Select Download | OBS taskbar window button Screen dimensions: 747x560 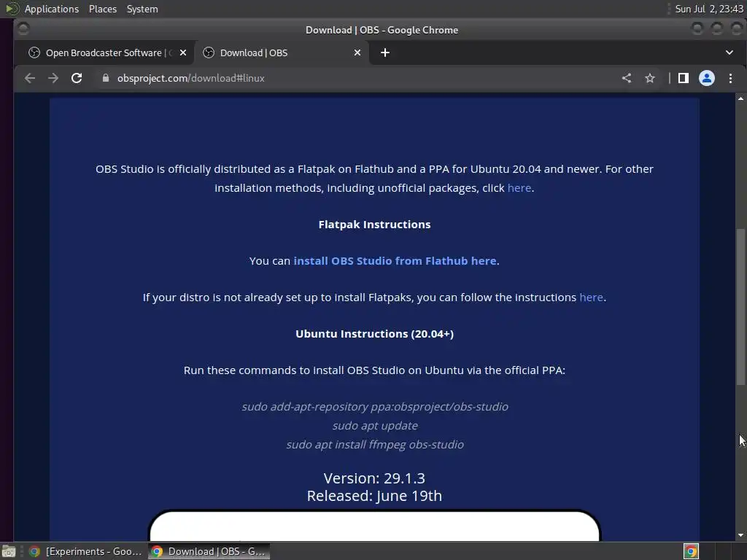pyautogui.click(x=209, y=551)
